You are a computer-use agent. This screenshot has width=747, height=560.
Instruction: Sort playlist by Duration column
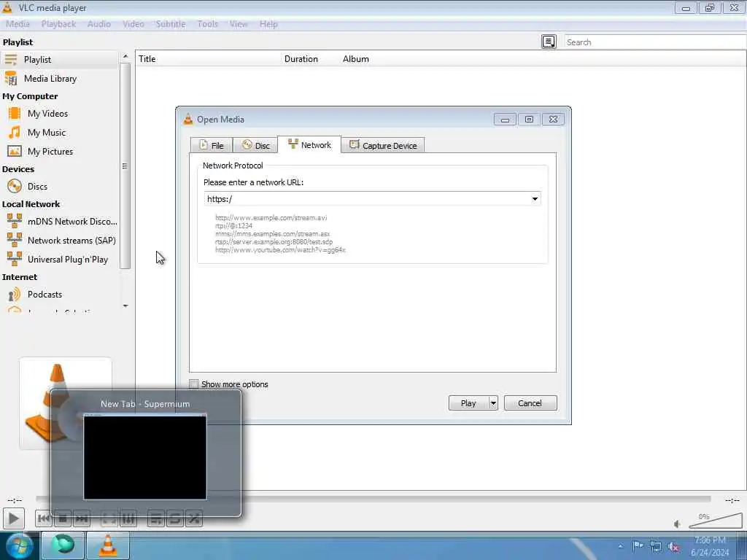click(x=311, y=59)
